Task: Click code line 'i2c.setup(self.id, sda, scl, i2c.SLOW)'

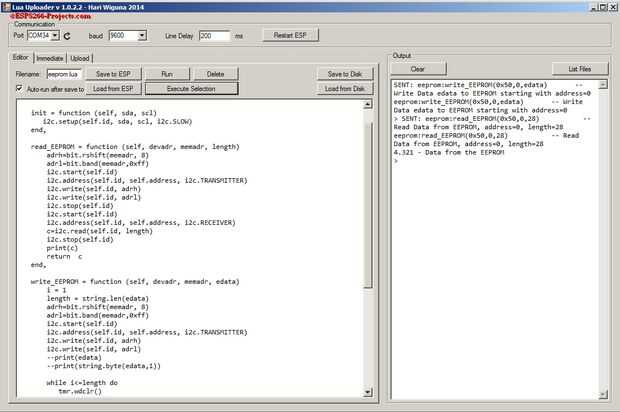Action: tap(117, 121)
